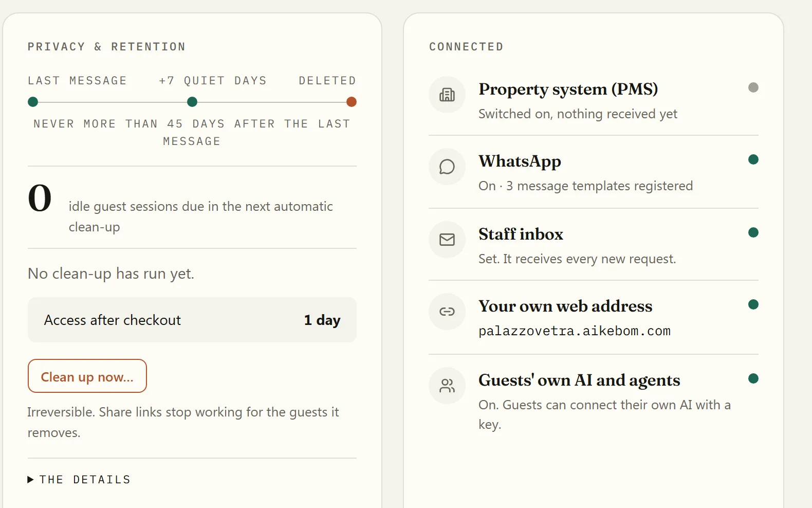Click 'Guests can connect their own AI' text
Viewport: 812px width, 508px height.
coord(604,414)
